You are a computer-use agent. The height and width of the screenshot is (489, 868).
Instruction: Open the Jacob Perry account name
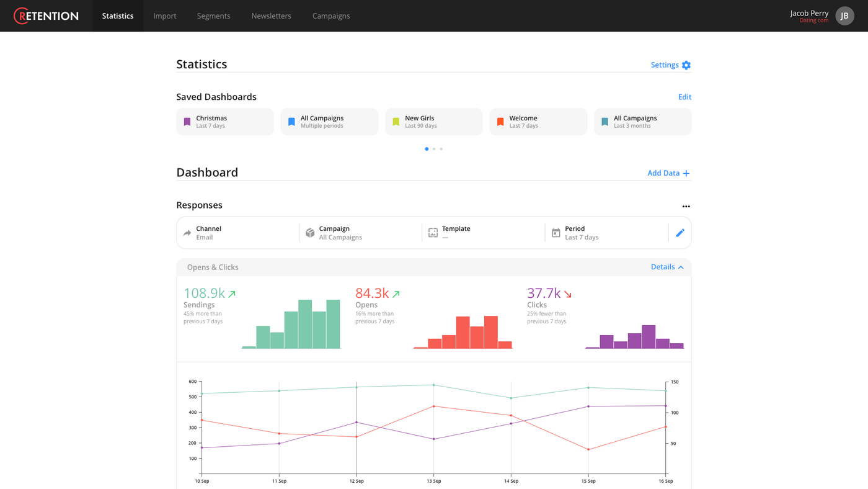pos(809,13)
